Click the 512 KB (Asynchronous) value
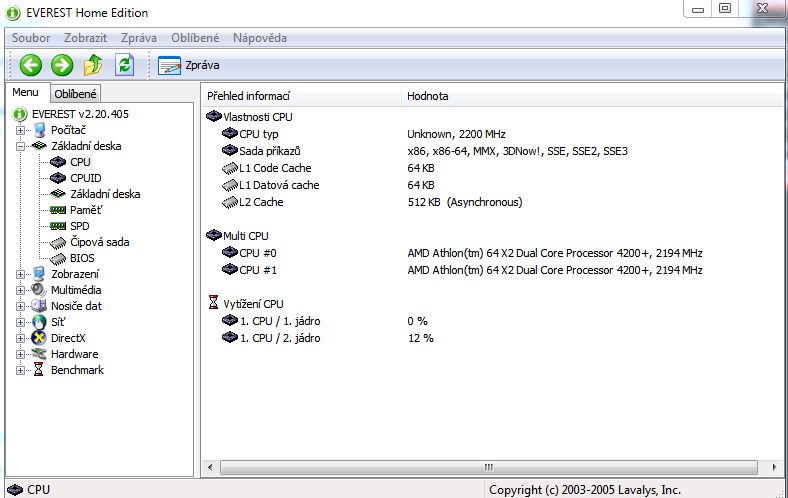The width and height of the screenshot is (788, 498). (465, 202)
